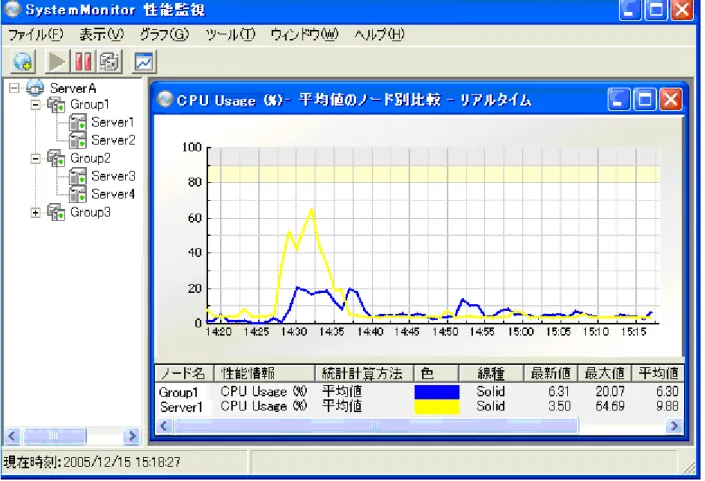Click the Group1 server group icon

click(56, 105)
